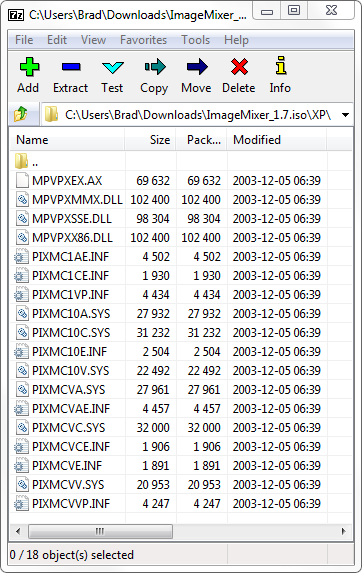Click the PIXMC10A.SYS file icon
The width and height of the screenshot is (362, 573).
22,313
